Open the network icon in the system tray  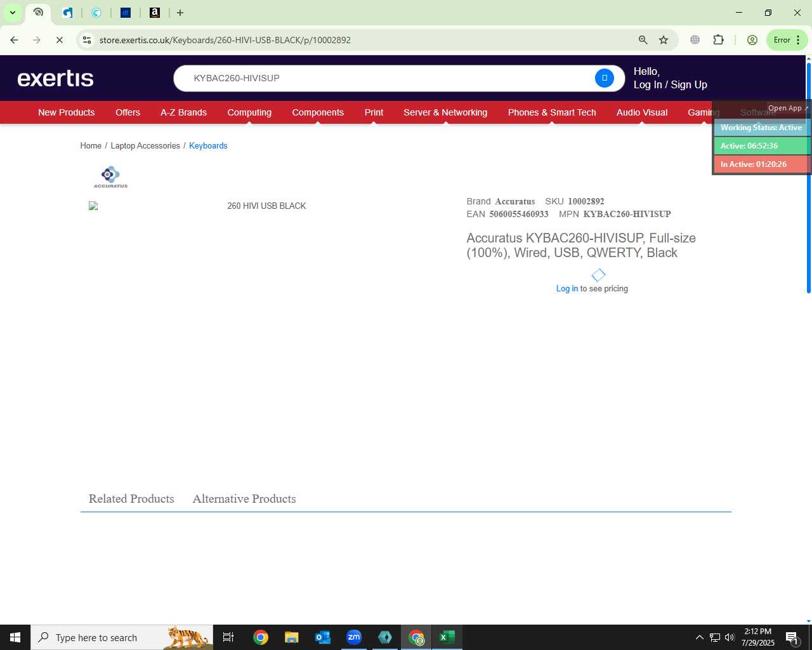click(714, 637)
